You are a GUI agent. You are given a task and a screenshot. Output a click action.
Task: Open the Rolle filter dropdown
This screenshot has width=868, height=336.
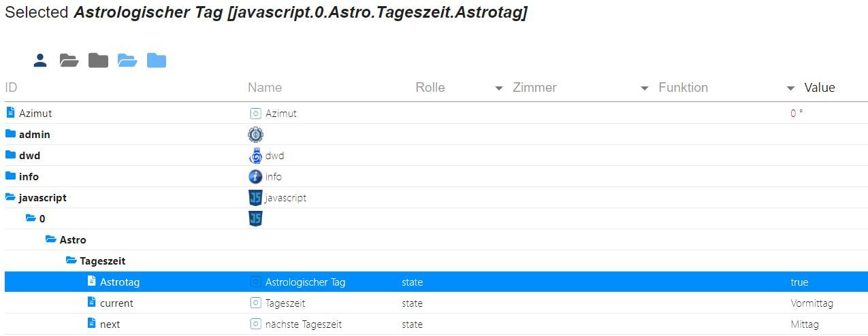(498, 88)
